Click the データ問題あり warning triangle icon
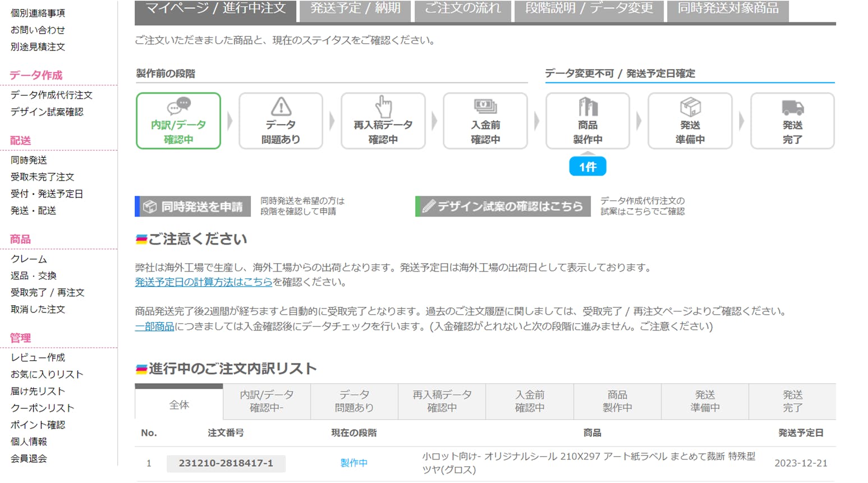 281,106
